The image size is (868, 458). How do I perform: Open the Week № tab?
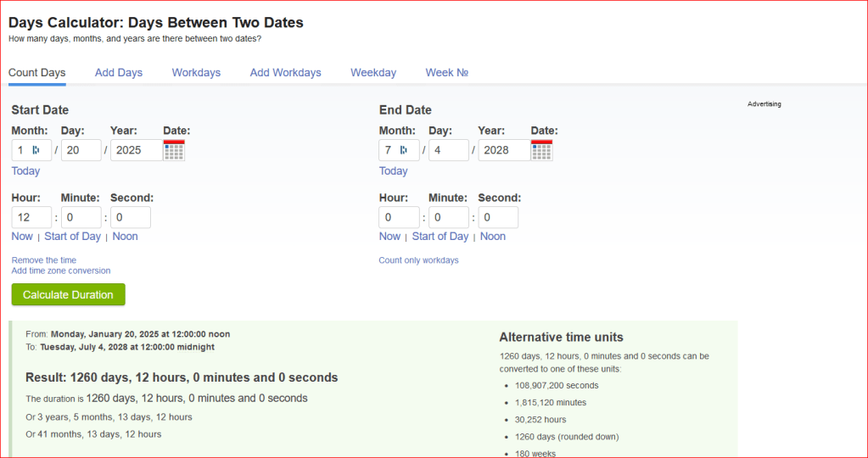coord(446,73)
